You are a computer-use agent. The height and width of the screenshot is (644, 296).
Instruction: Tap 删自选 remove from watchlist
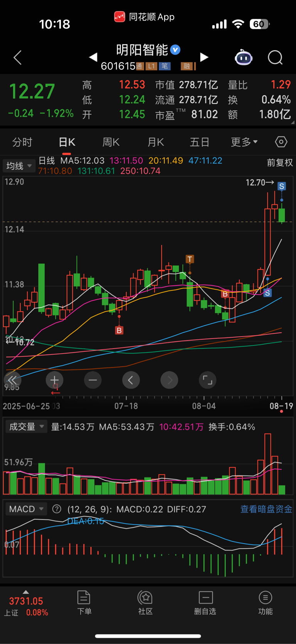pos(205,602)
